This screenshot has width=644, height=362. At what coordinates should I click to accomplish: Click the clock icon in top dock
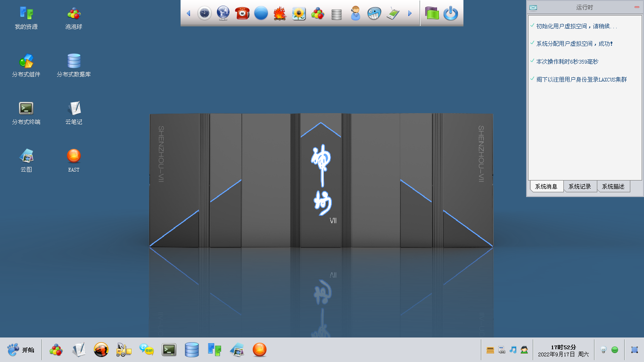(x=205, y=13)
